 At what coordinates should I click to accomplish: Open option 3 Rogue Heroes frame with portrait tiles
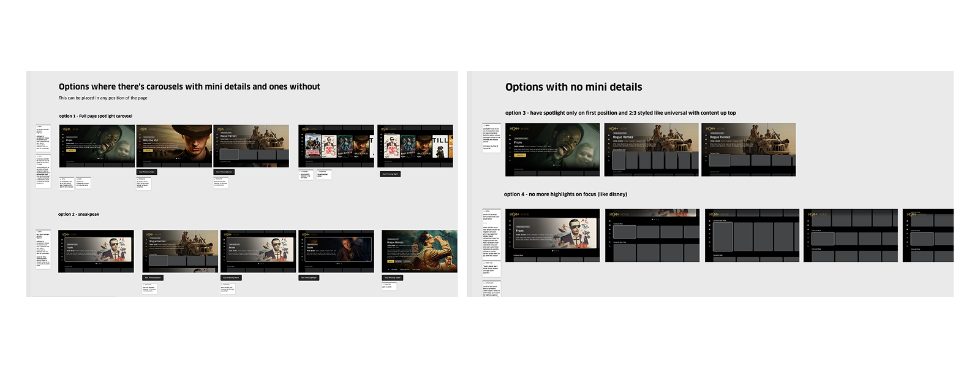(651, 150)
